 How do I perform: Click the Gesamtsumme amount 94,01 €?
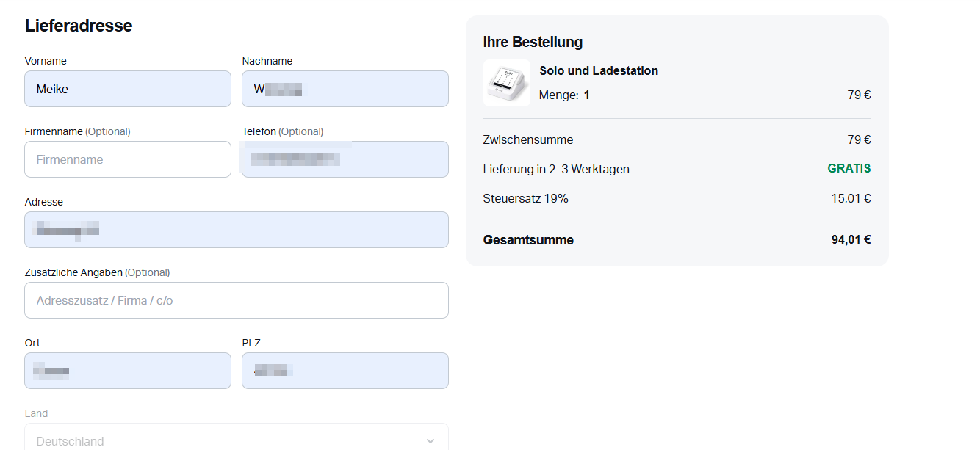click(x=851, y=239)
